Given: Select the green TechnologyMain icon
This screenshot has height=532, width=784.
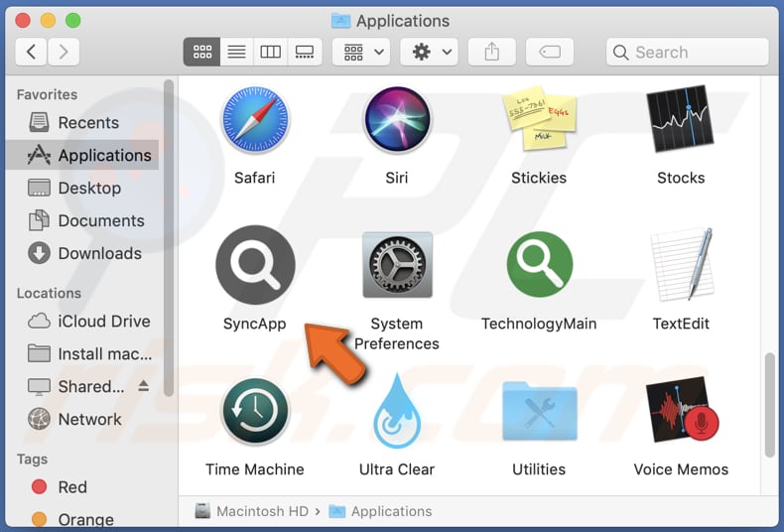Looking at the screenshot, I should [540, 264].
